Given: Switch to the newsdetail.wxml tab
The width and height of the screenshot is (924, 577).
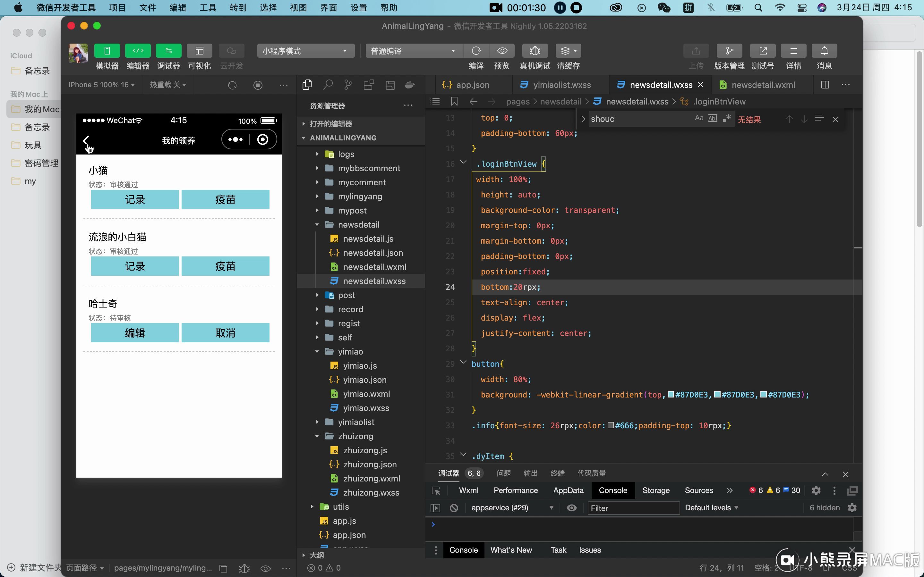Looking at the screenshot, I should [763, 85].
